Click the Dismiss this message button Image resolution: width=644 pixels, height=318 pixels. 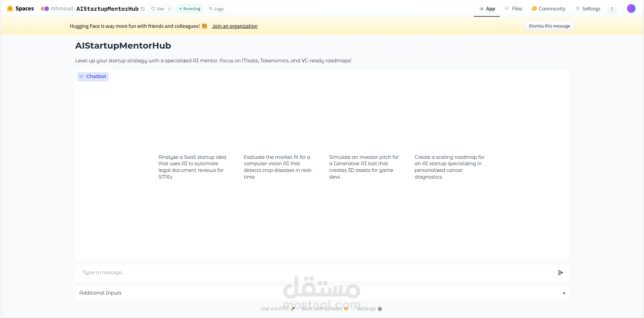click(x=549, y=26)
